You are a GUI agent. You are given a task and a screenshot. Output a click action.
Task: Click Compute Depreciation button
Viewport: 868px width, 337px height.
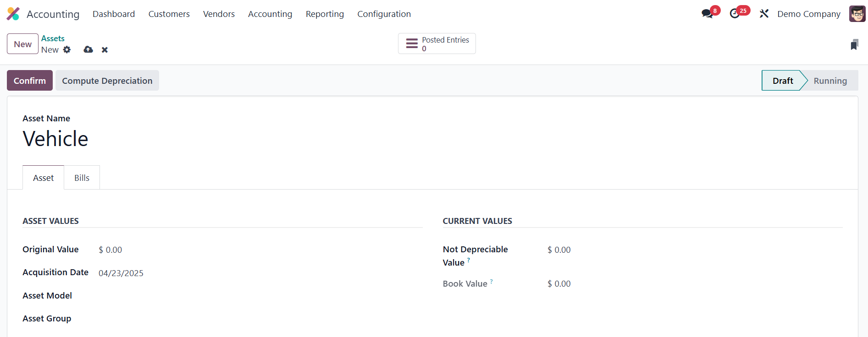tap(107, 81)
